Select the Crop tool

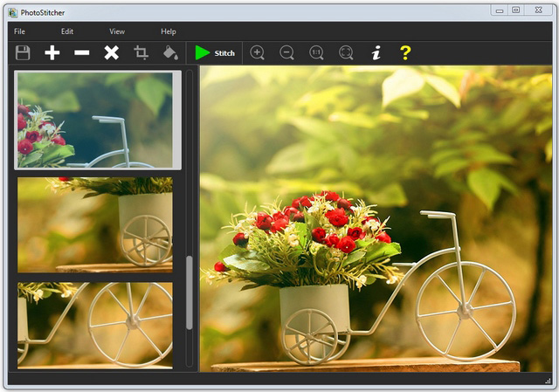click(141, 53)
